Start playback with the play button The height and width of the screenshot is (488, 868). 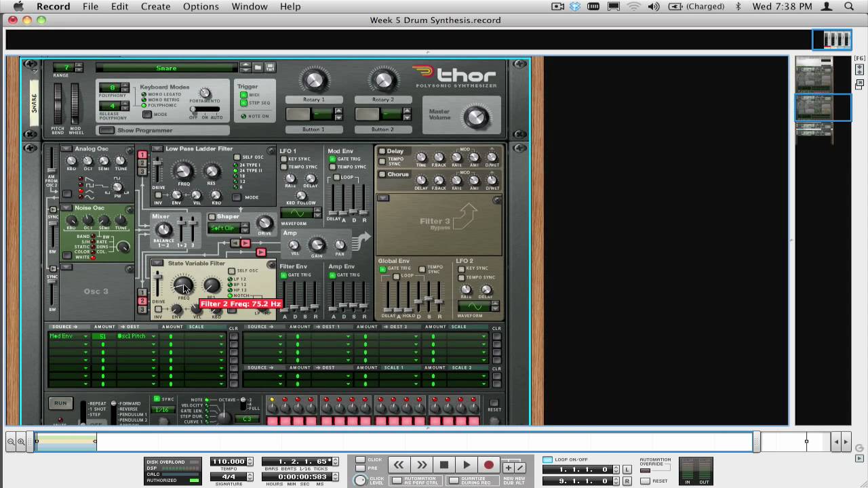point(467,465)
